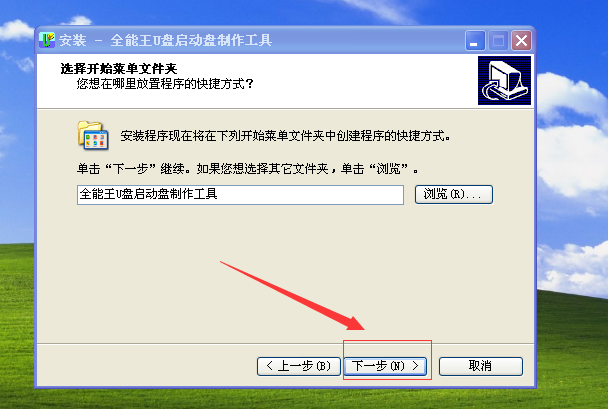Click the subtitle 您想在哪里放置程序的快捷方式?
The width and height of the screenshot is (608, 409).
click(165, 84)
